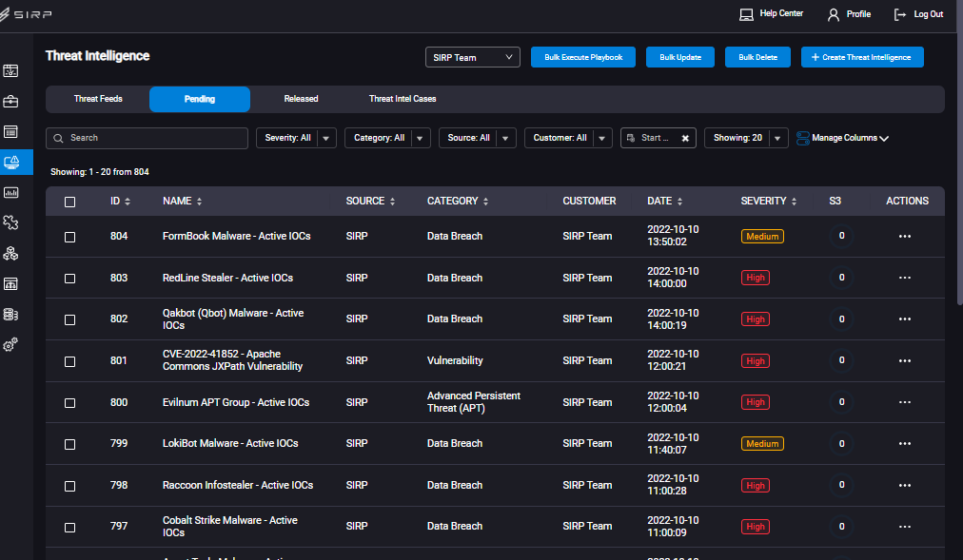
Task: Open the puzzle piece integrations sidebar icon
Action: click(x=10, y=222)
